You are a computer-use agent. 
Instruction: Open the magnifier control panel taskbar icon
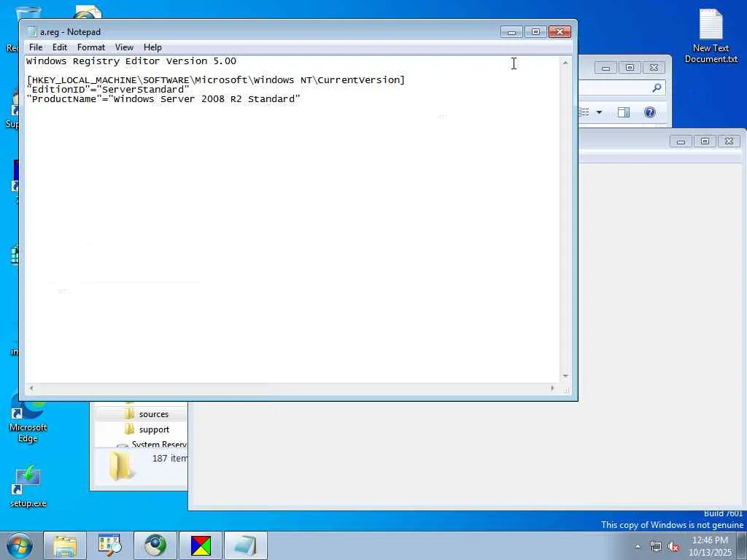coord(110,545)
